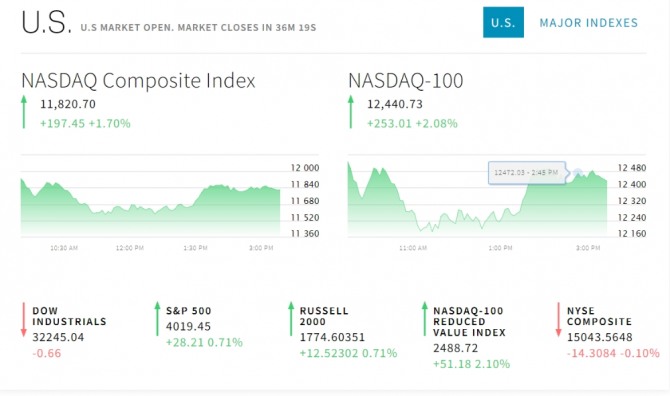
Task: Click the 12:00 PM label on Composite chart
Action: coord(130,248)
